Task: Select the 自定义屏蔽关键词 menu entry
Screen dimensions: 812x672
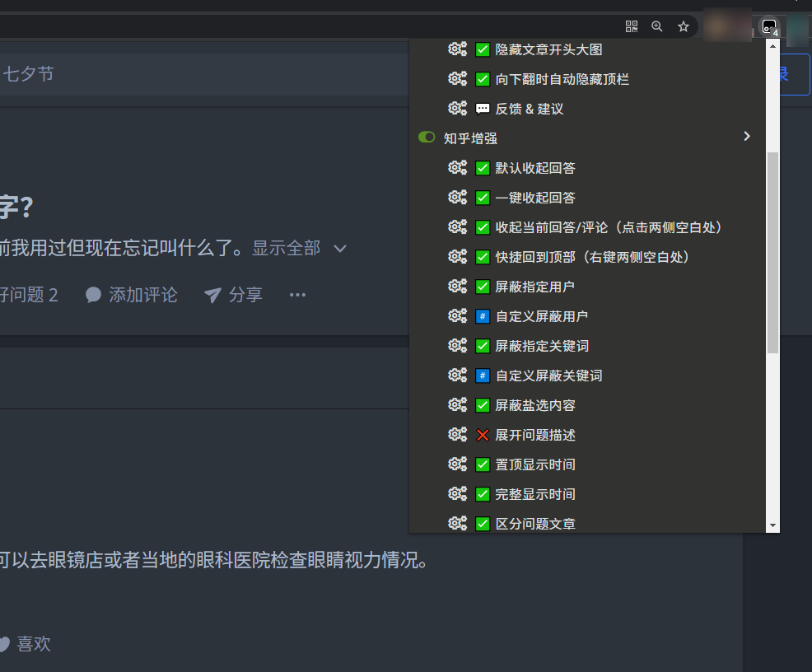Action: click(548, 376)
